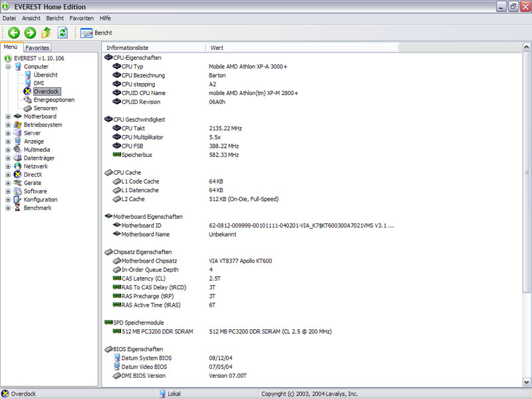This screenshot has height=399, width=532.
Task: Click the Refresh toolbar icon
Action: point(63,33)
